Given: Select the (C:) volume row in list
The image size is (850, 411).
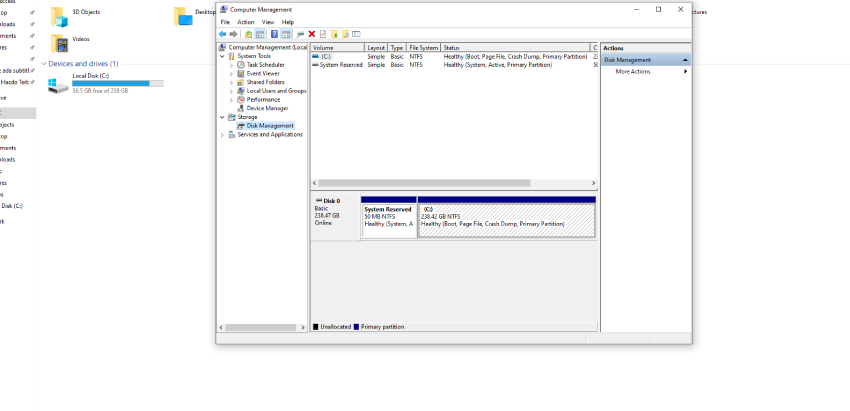Looking at the screenshot, I should [454, 56].
